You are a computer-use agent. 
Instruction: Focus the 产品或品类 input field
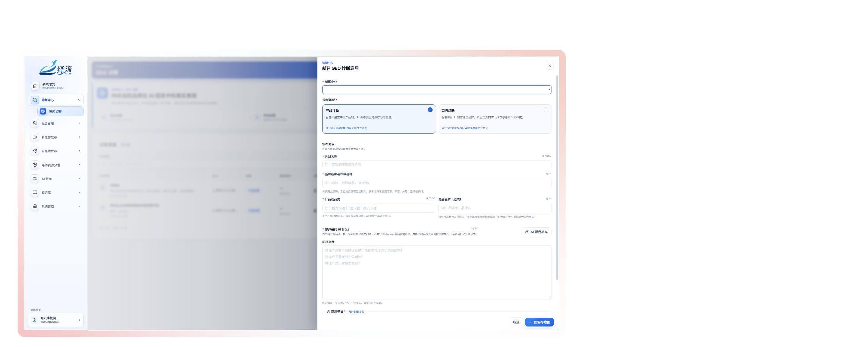[x=378, y=208]
